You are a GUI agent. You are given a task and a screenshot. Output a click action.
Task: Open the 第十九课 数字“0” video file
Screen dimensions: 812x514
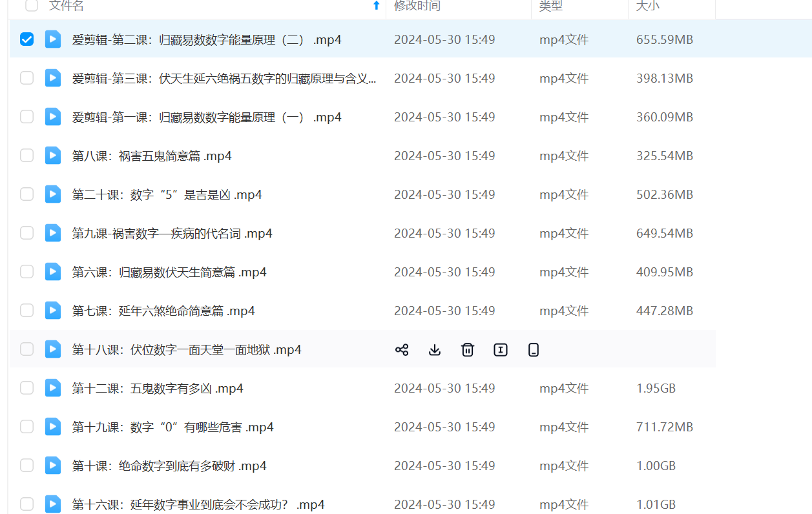172,427
